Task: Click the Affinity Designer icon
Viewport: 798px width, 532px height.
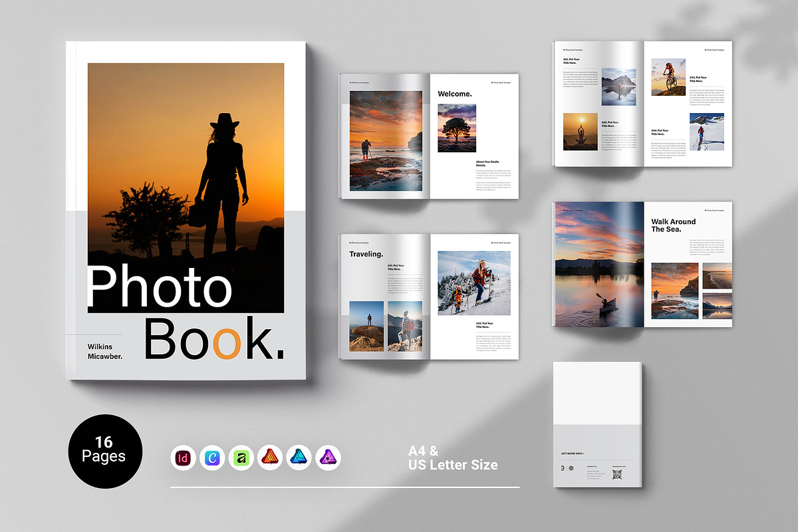Action: [299, 458]
